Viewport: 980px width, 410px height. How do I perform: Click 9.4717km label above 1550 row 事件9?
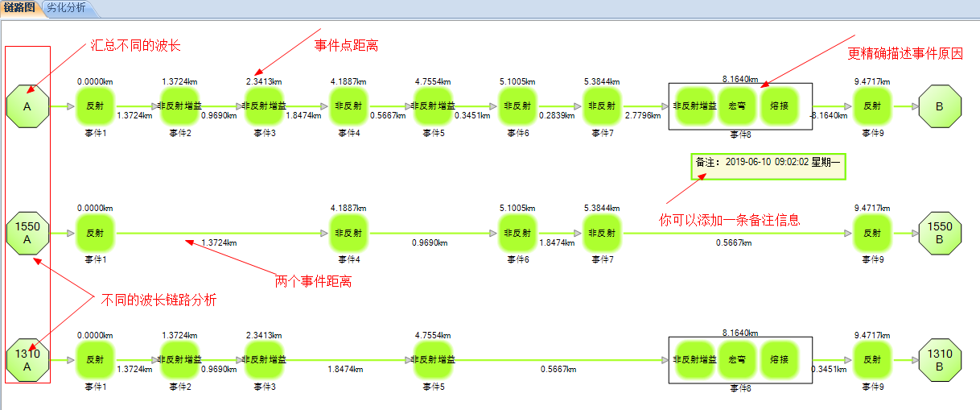872,209
